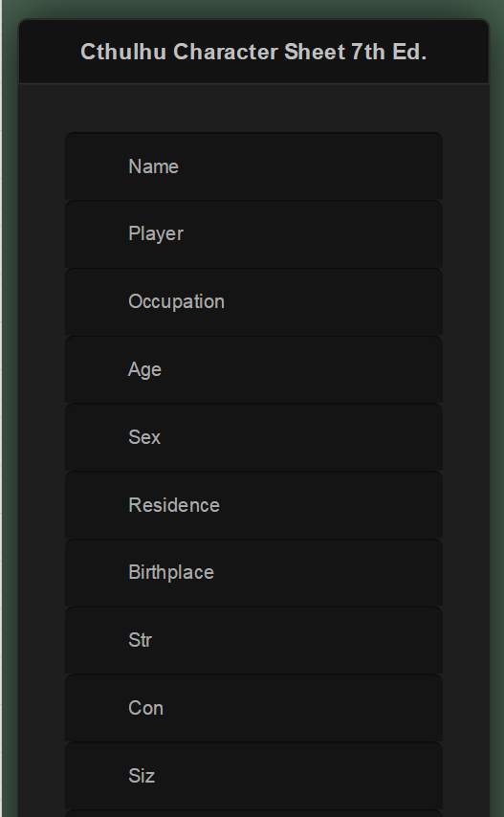This screenshot has width=504, height=817.
Task: Focus the Con characteristic field
Action: [253, 708]
